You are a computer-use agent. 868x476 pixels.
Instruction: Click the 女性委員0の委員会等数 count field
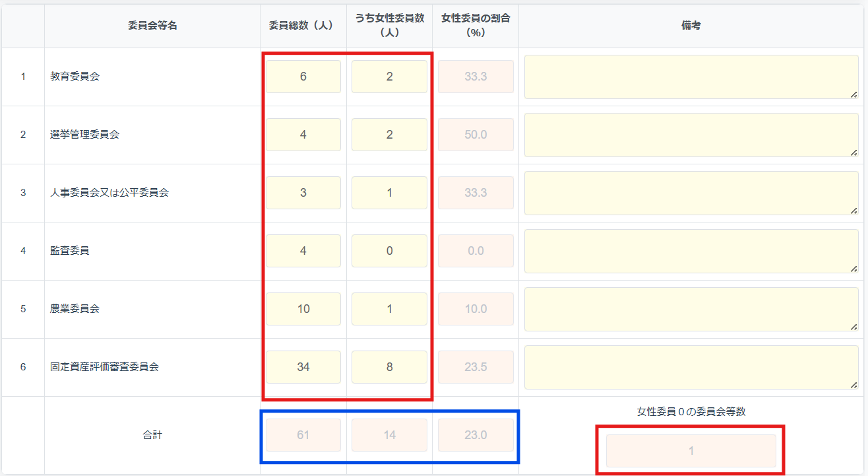tap(691, 451)
